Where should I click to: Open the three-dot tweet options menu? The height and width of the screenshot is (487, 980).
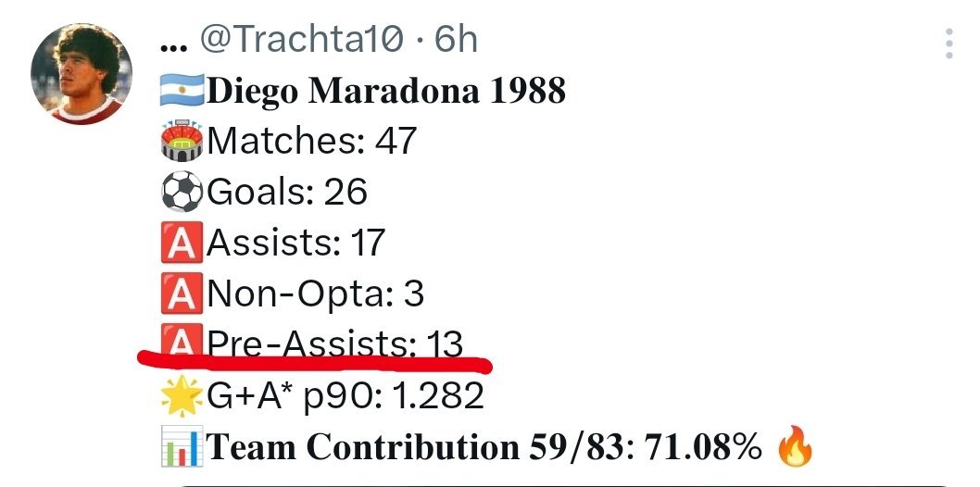click(x=949, y=44)
